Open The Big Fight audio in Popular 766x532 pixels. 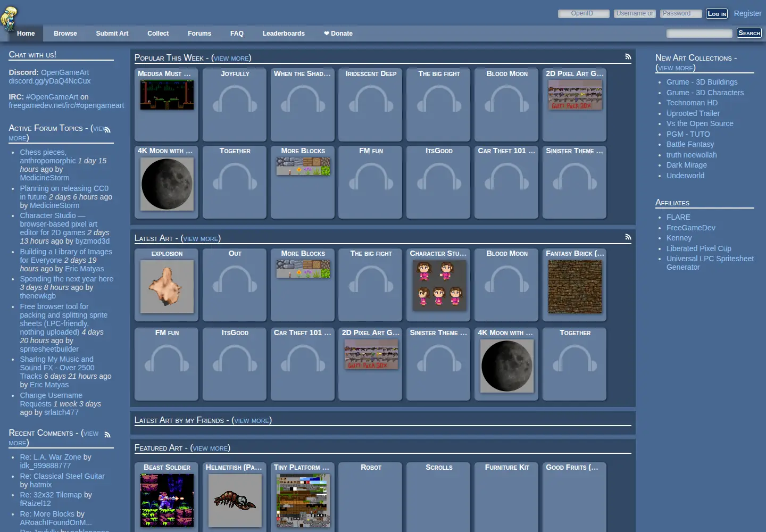point(439,99)
